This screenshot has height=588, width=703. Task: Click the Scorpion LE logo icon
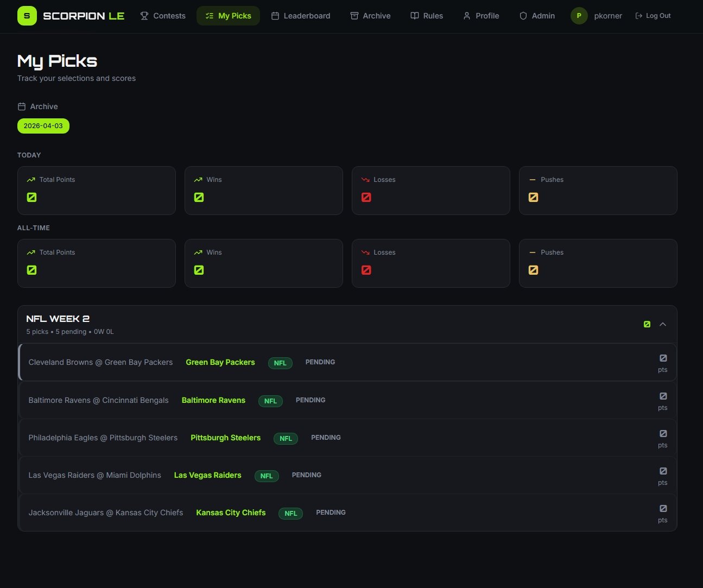click(27, 16)
